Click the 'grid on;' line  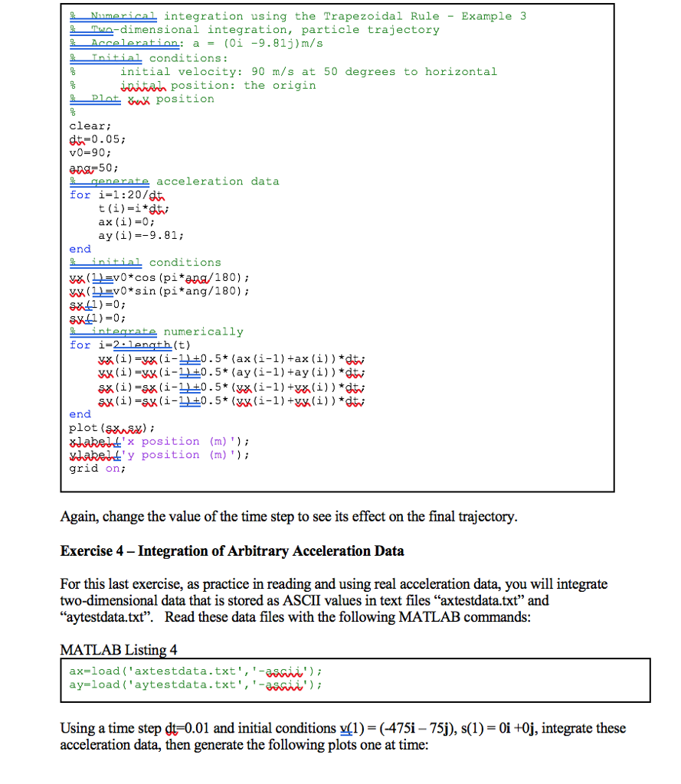click(x=97, y=468)
